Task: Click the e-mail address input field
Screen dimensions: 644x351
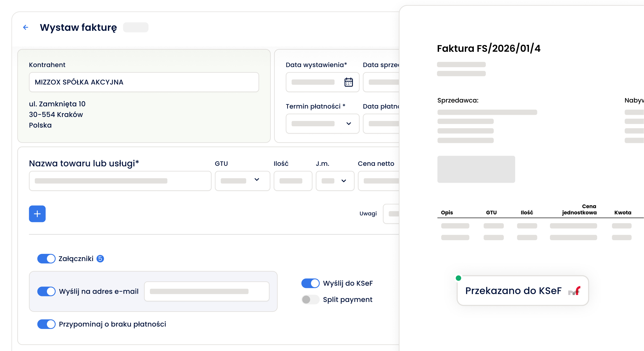Action: coord(207,291)
